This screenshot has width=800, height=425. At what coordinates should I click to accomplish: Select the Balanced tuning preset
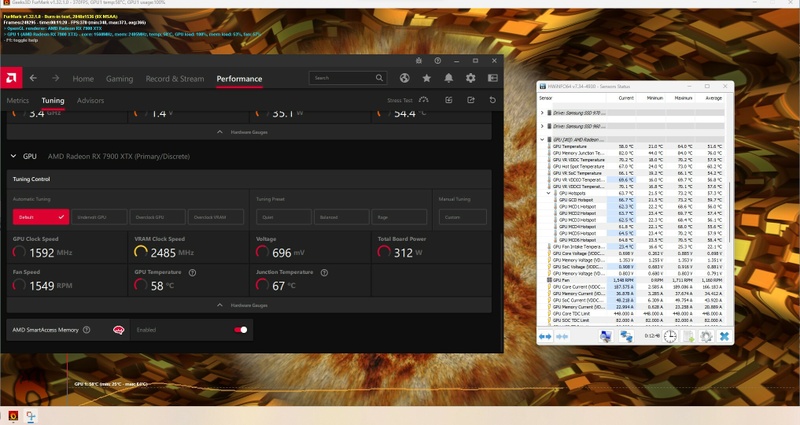(341, 217)
